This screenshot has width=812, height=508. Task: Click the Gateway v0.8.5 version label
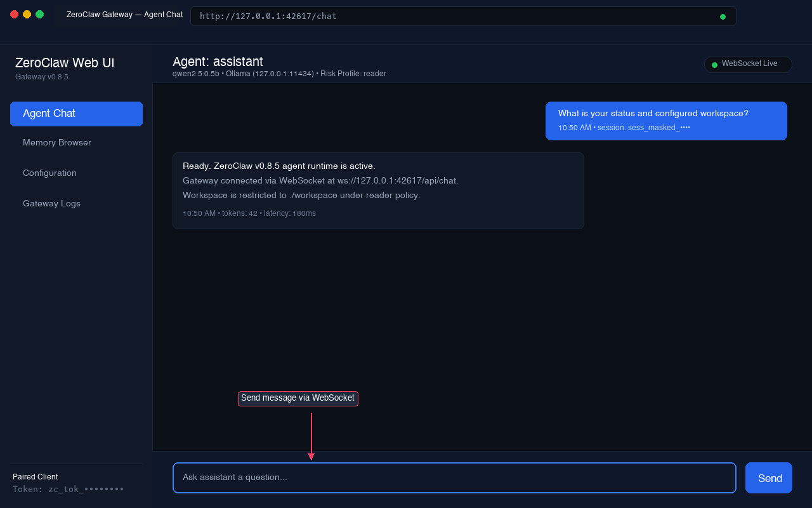pos(42,77)
